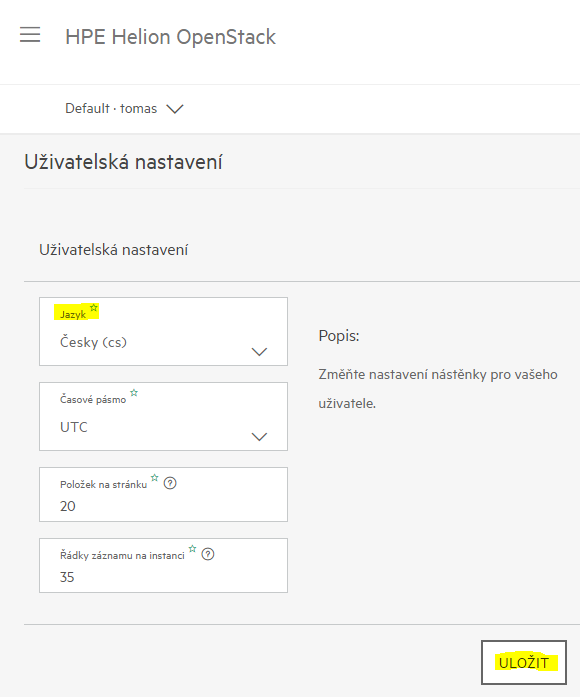Viewport: 580px width, 697px height.
Task: Open the hamburger navigation menu
Action: 30,35
